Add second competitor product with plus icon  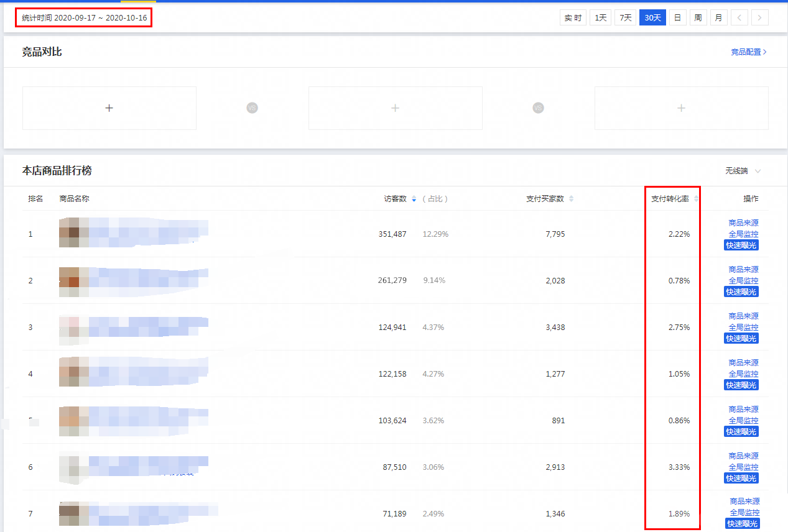coord(395,108)
